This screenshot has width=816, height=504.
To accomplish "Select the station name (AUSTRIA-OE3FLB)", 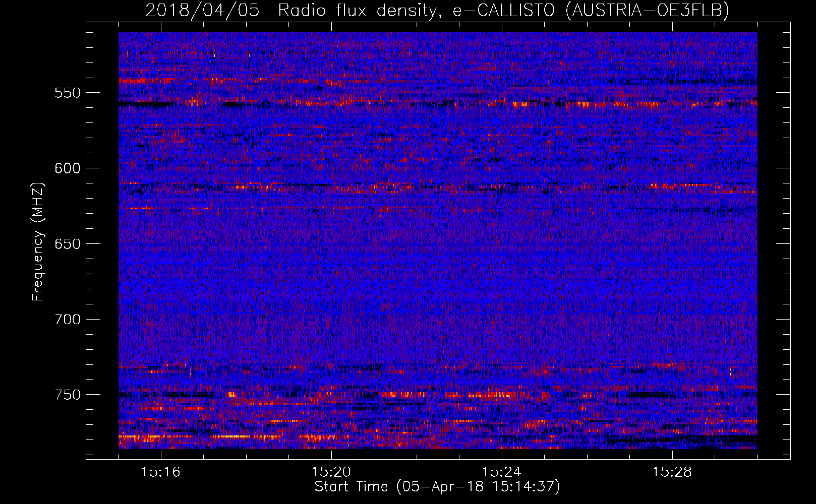I will click(647, 10).
